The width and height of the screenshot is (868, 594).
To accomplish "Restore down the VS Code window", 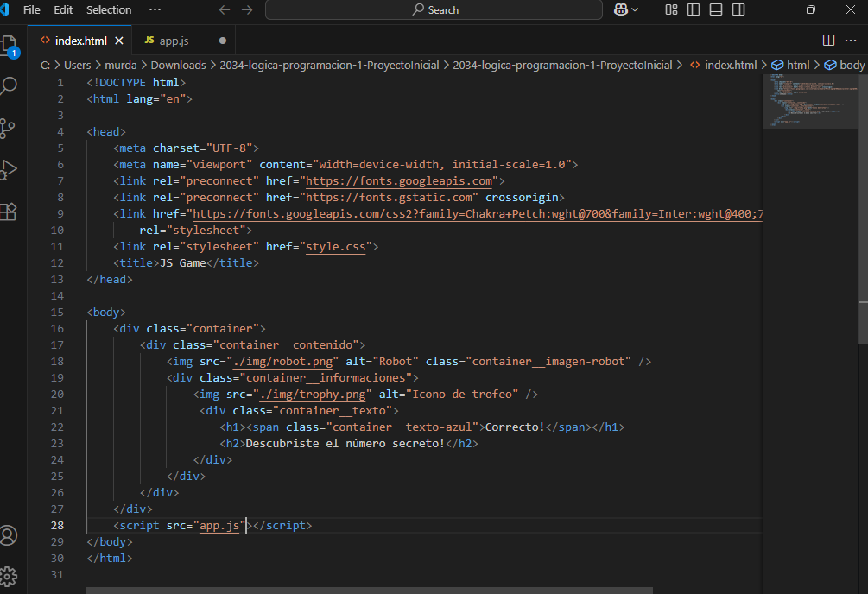I will 810,9.
